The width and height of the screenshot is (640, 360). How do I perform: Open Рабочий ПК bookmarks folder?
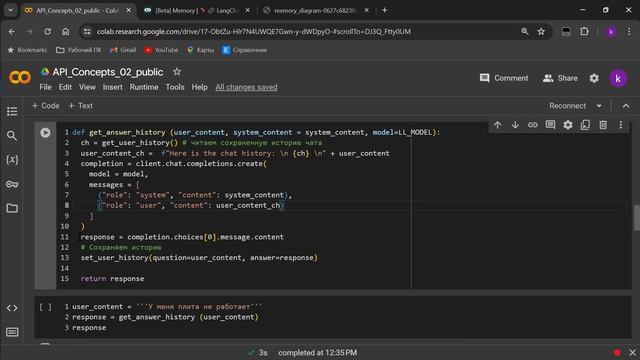(x=78, y=50)
